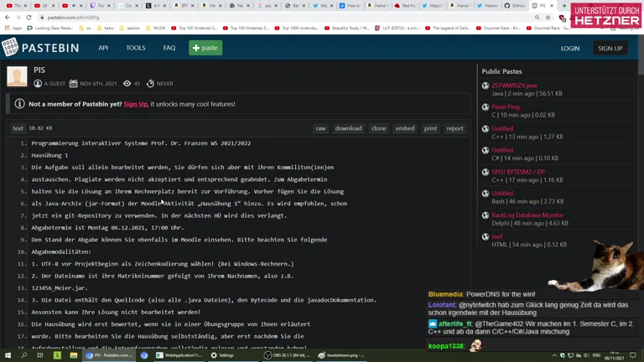Viewport: 644px width, 362px height.
Task: Open BackLog Database Monitor paste
Action: [527, 215]
